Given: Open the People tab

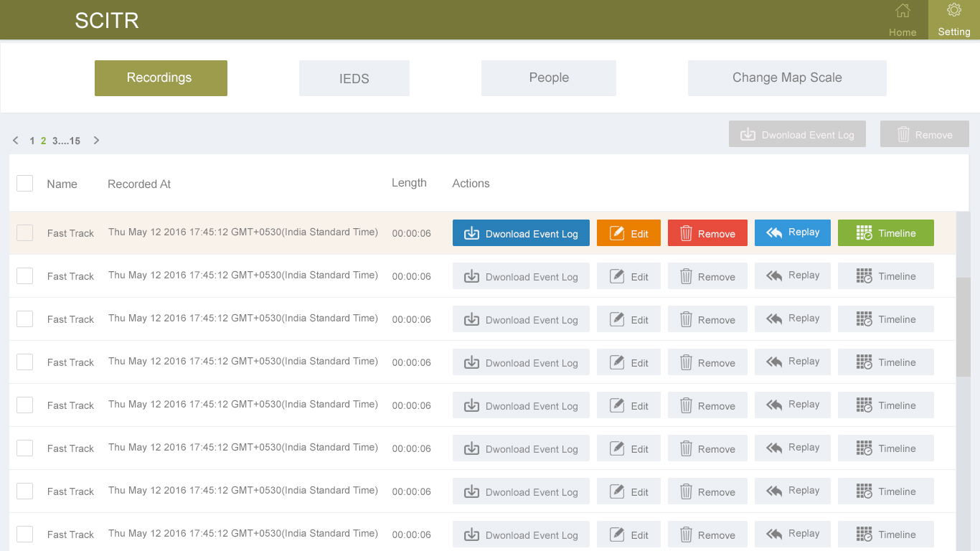Looking at the screenshot, I should pyautogui.click(x=549, y=78).
